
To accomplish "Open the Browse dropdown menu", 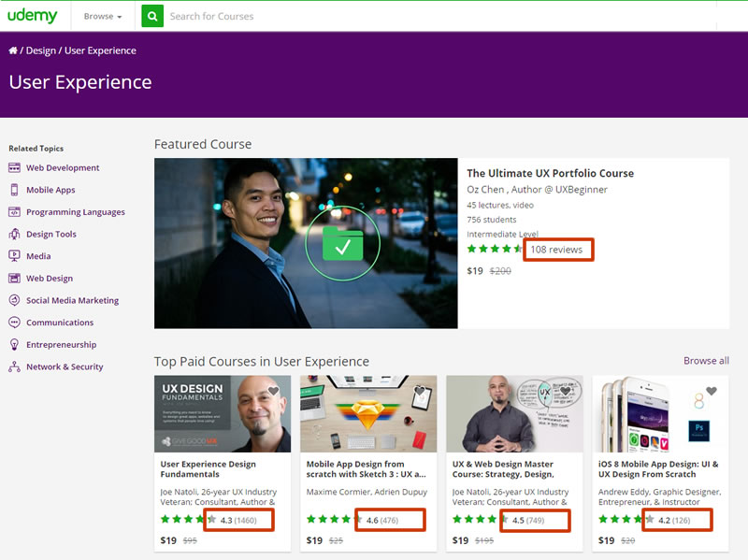I will pos(103,16).
